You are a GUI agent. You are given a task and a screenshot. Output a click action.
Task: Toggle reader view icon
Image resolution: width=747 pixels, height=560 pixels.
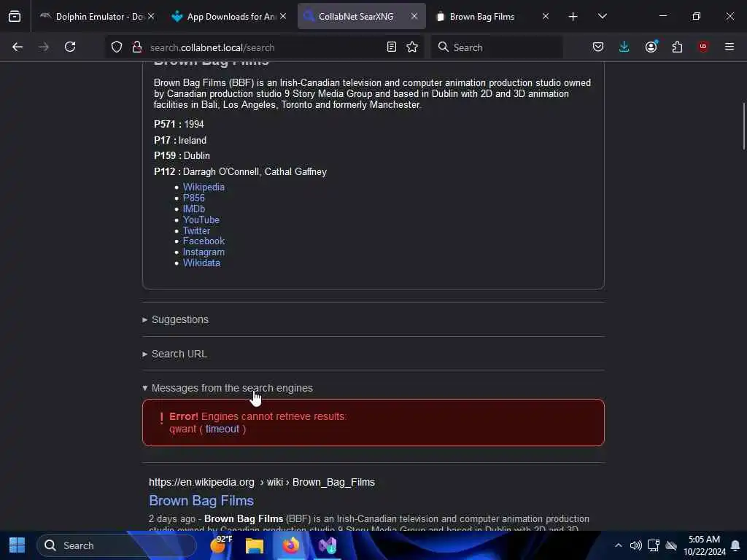pos(392,47)
